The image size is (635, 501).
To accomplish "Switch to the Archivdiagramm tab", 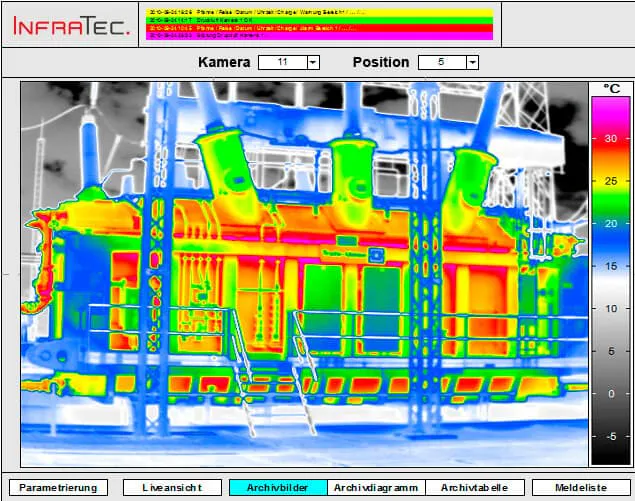I will (376, 487).
